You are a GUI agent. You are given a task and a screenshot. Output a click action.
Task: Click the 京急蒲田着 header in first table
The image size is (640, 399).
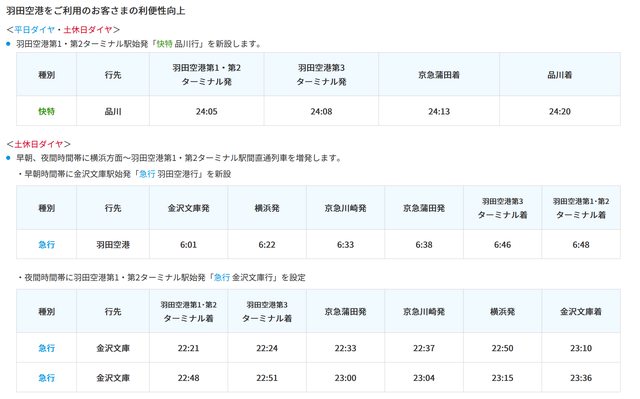pyautogui.click(x=439, y=75)
